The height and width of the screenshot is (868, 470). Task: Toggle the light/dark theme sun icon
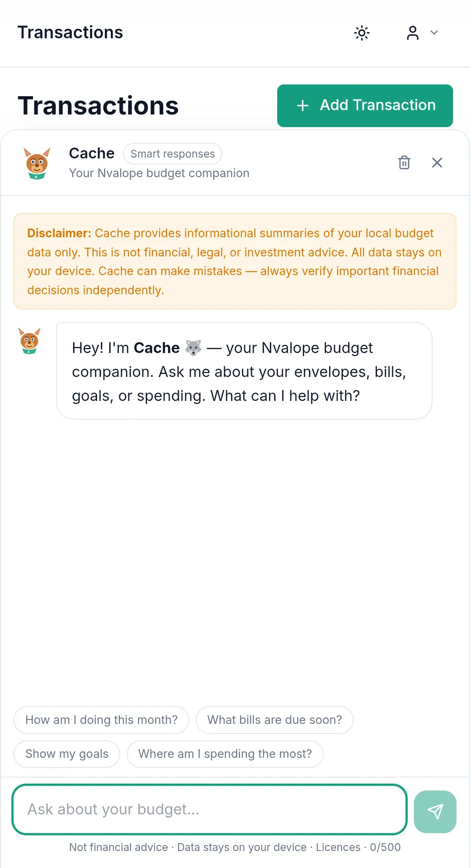coord(362,33)
